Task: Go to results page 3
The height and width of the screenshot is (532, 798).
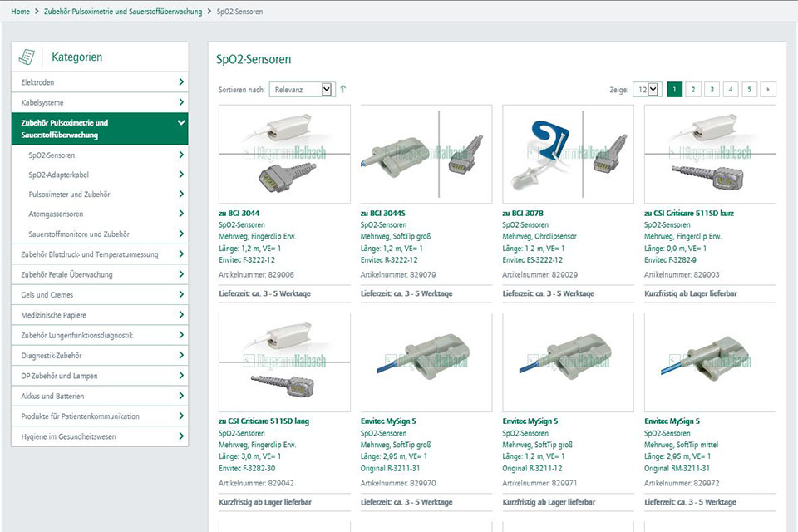Action: tap(712, 90)
